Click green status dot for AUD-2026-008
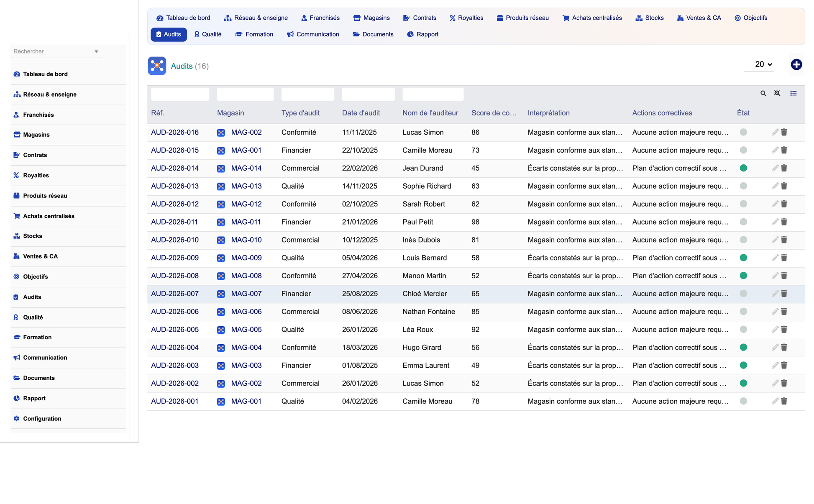814x504 pixels. point(743,276)
